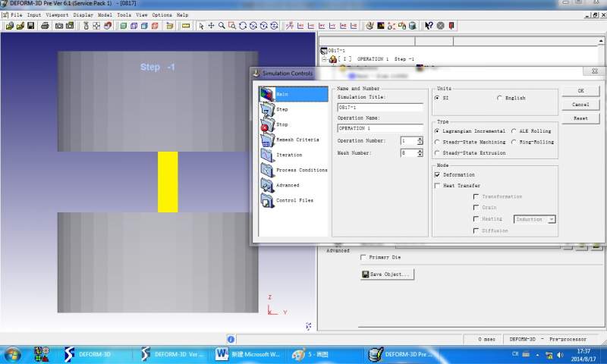Viewport: 607px width, 364px height.
Task: Select Lagrangian Incremental type
Action: [437, 131]
